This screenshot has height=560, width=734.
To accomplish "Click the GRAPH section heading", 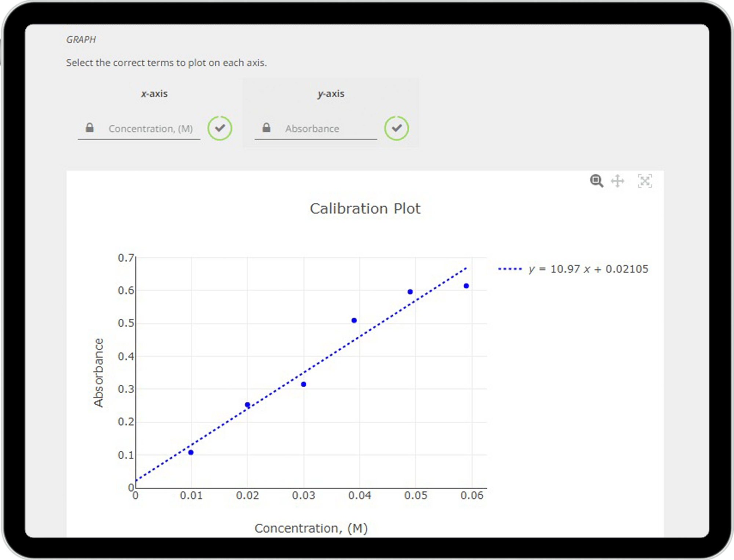I will point(81,39).
